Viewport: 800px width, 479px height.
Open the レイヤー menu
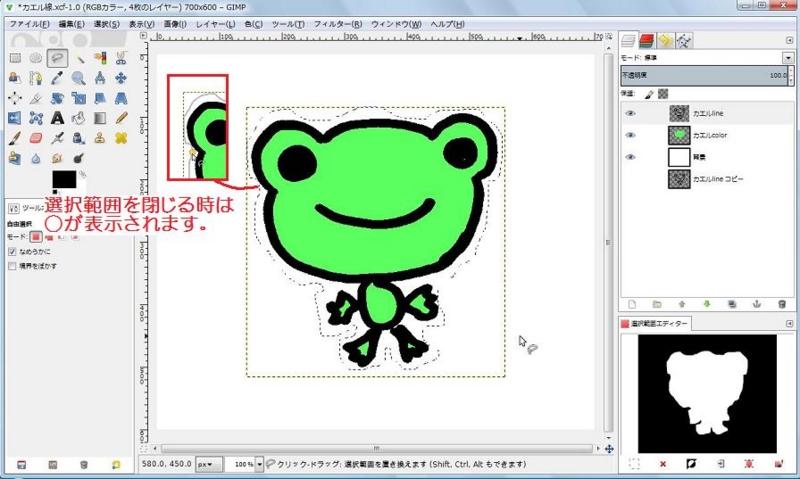[x=215, y=24]
